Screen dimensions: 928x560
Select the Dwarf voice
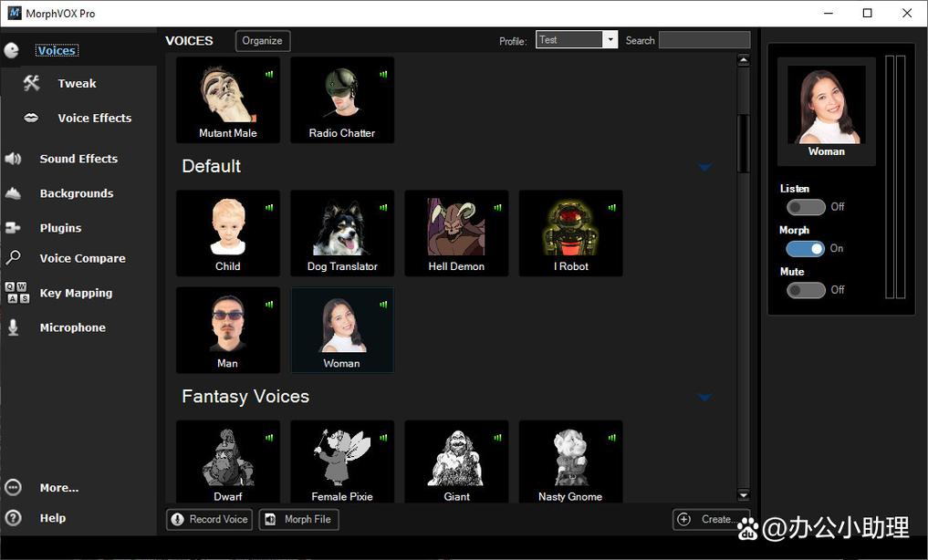point(228,461)
